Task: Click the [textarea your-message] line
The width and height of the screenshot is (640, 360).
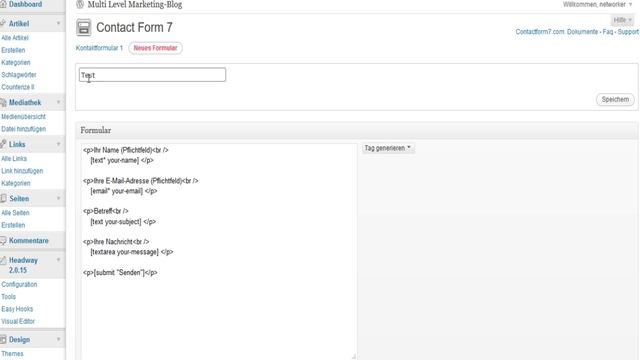Action: pyautogui.click(x=131, y=252)
